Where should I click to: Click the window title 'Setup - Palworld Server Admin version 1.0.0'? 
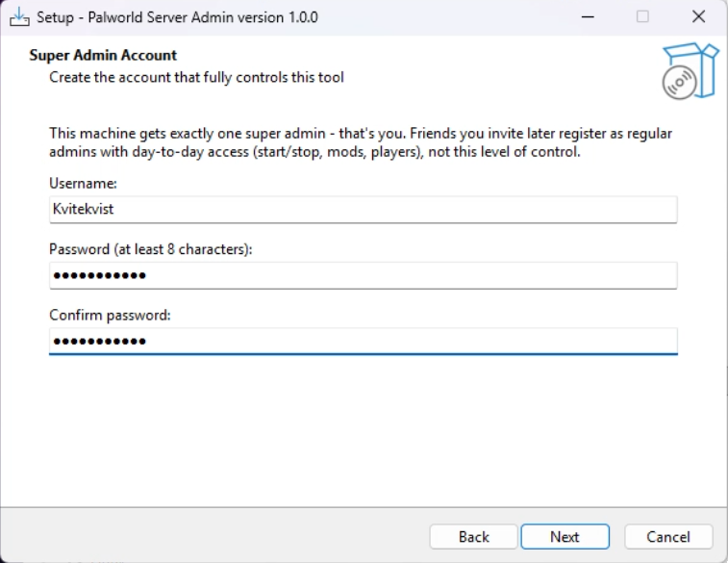click(177, 17)
